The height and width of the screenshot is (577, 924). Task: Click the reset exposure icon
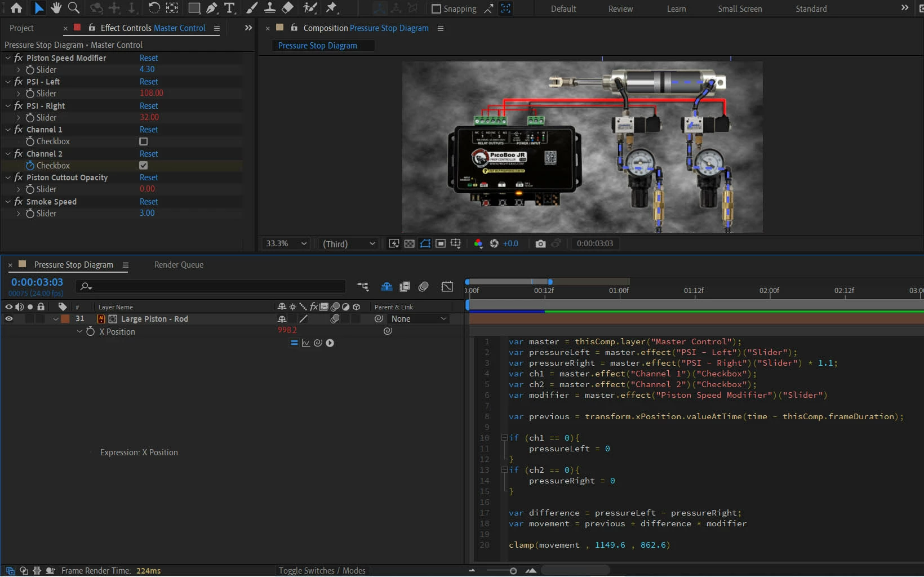point(494,243)
